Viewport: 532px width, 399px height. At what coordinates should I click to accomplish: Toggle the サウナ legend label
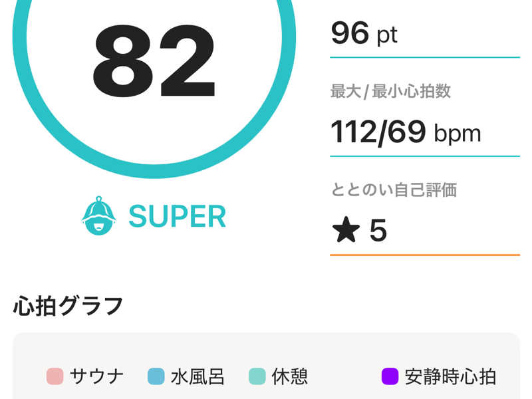97,377
